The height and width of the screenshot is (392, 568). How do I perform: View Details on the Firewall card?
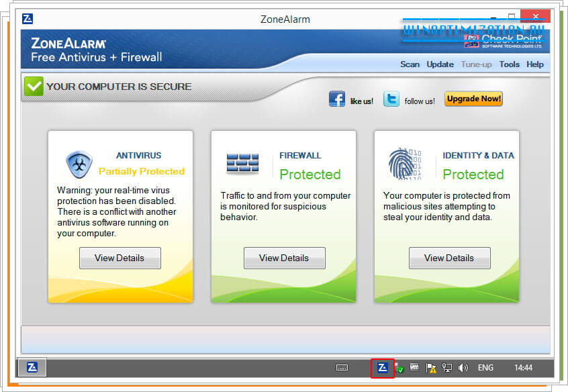[284, 258]
